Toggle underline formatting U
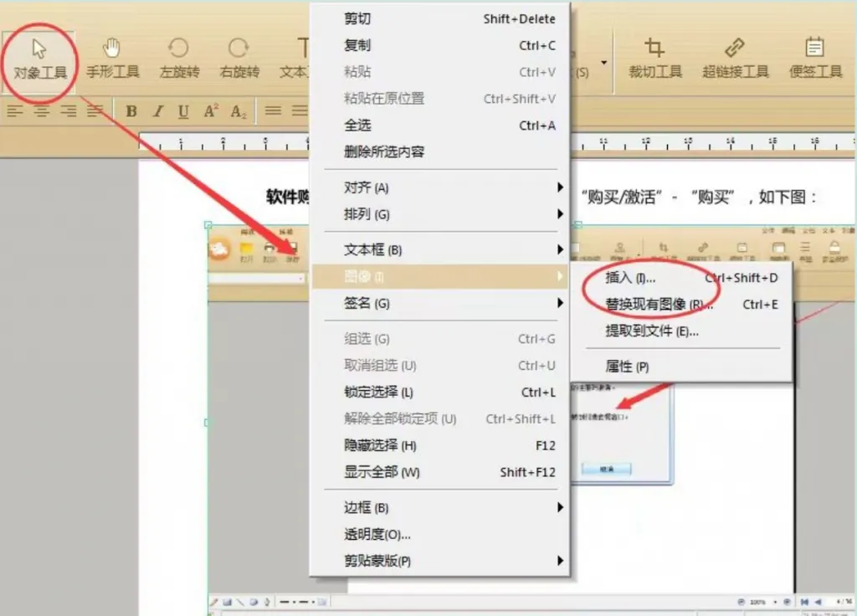This screenshot has width=857, height=616. coord(183,111)
